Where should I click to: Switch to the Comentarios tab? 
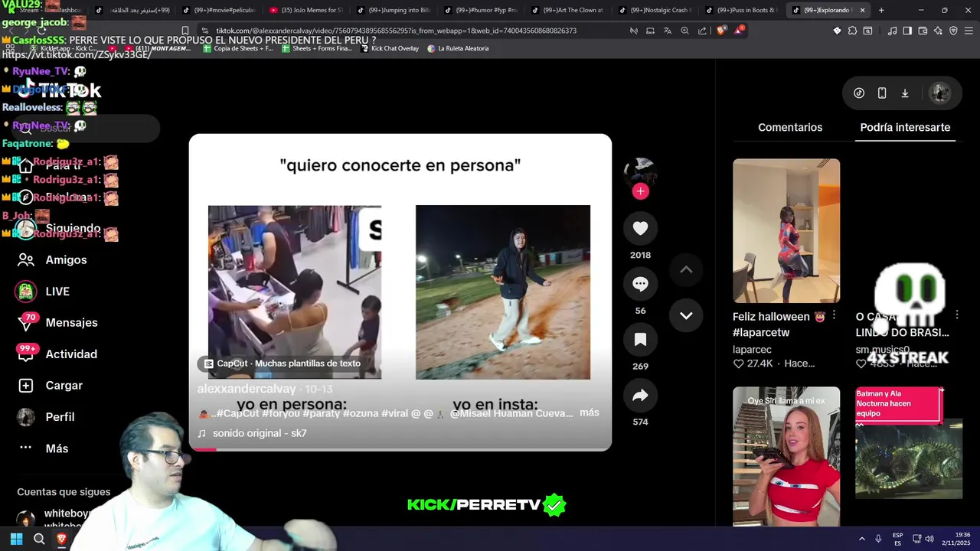790,127
